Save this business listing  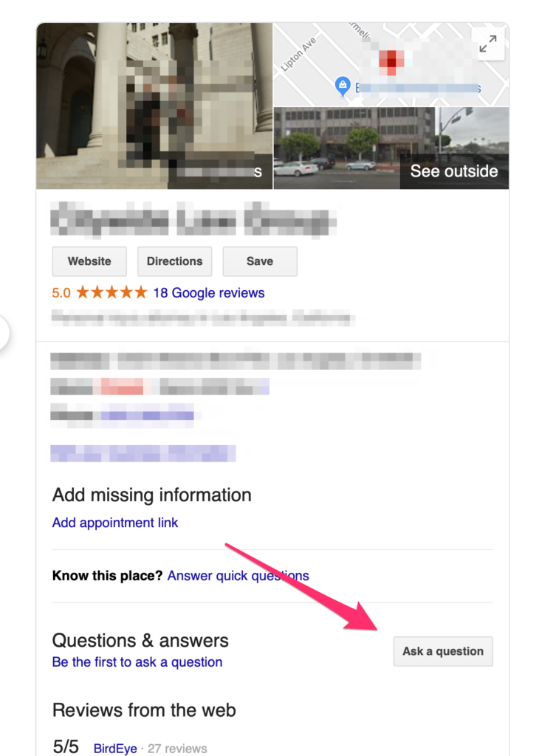260,261
